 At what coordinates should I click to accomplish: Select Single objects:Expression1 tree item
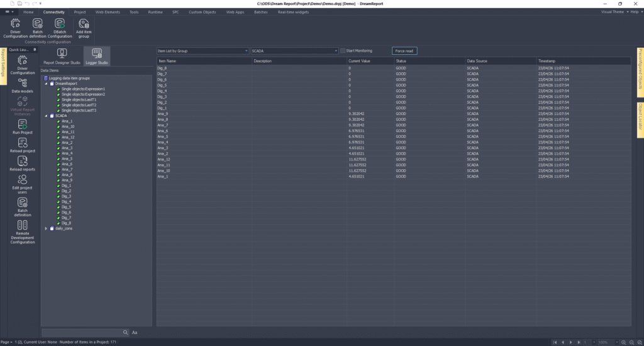[83, 89]
